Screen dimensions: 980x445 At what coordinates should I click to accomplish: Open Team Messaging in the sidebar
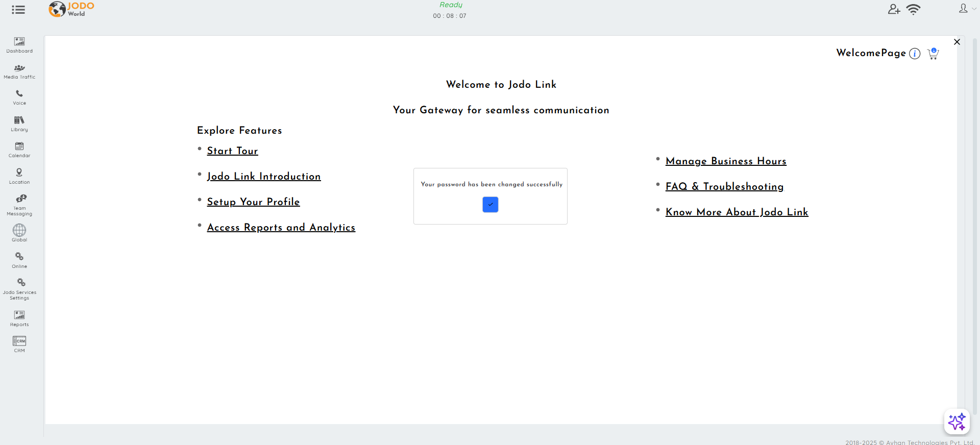[x=19, y=205]
